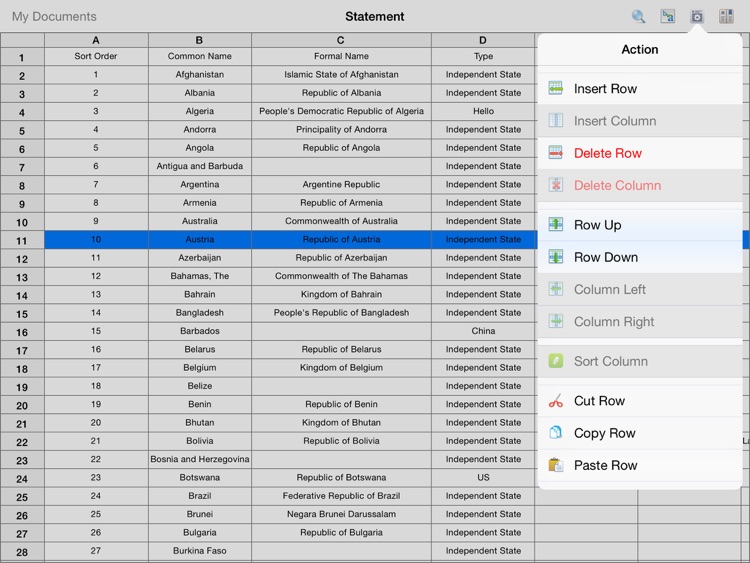Click the Row Down arrow icon
Viewport: 750px width, 563px height.
pyautogui.click(x=556, y=257)
